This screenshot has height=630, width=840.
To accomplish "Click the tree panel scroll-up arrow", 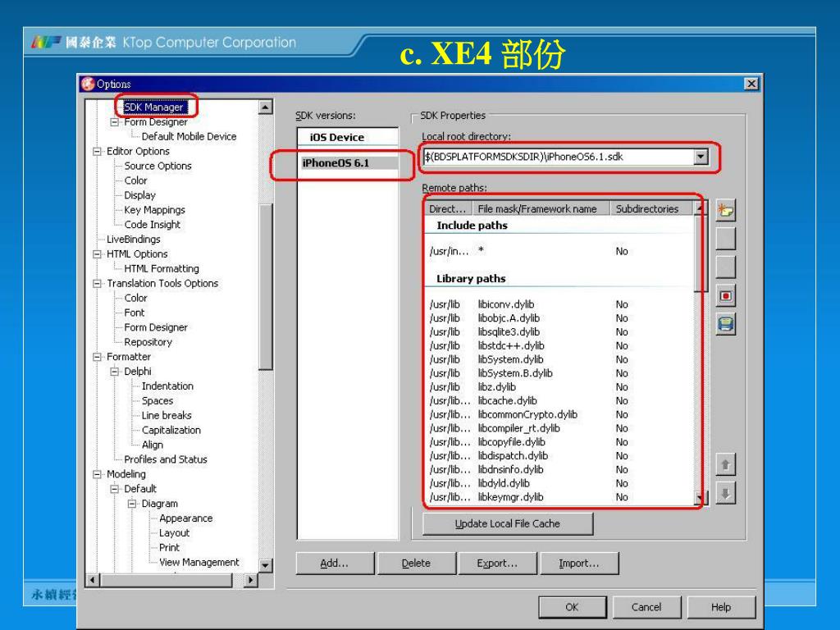I will (265, 107).
